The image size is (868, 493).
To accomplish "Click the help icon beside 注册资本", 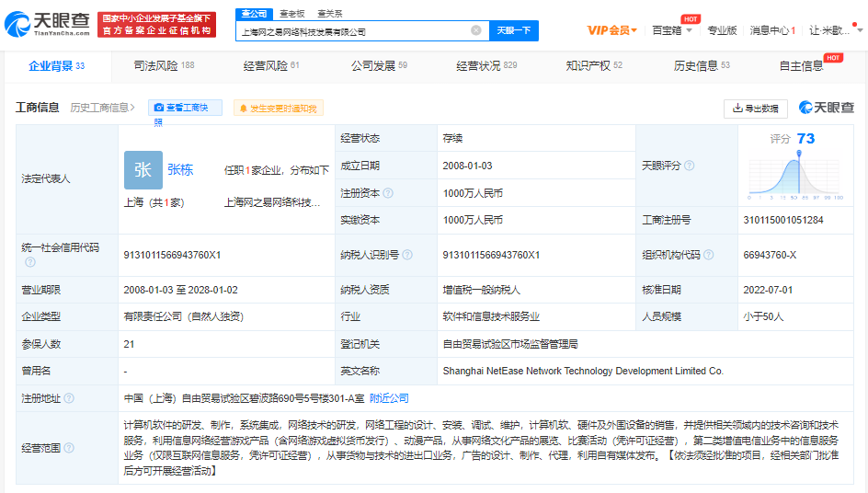I will click(x=388, y=193).
